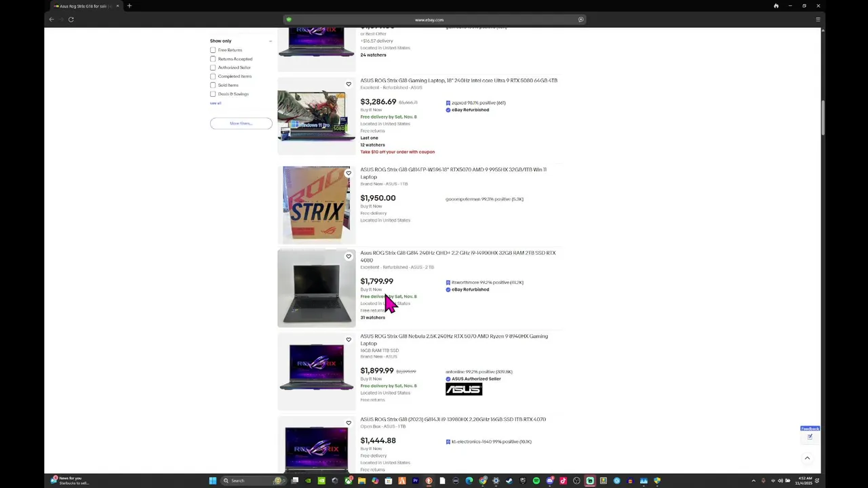Watch the $1,799.99 ROG Strix listing
Viewport: 868px width, 488px height.
[x=349, y=256]
